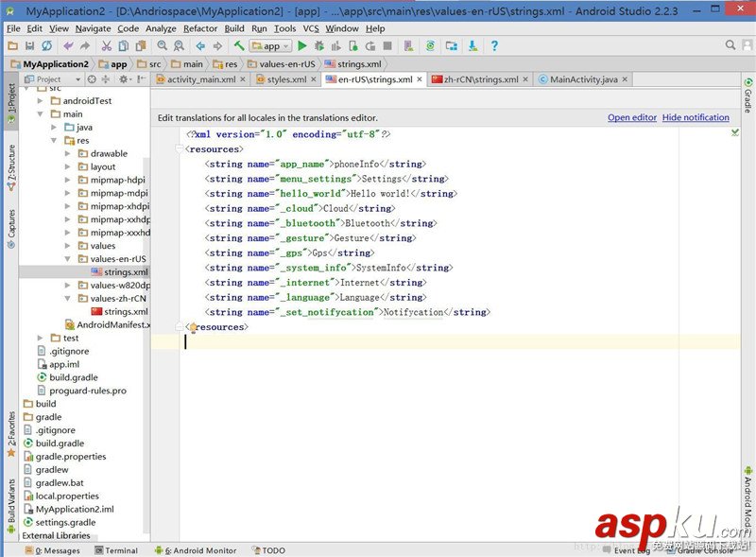Click the Save All icon in toolbar
Image resolution: width=756 pixels, height=557 pixels.
click(31, 45)
